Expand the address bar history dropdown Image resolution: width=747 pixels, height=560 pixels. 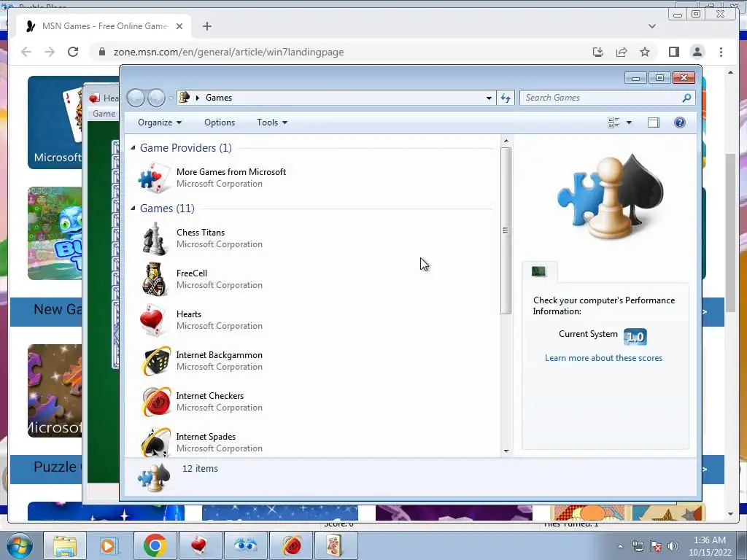click(489, 98)
